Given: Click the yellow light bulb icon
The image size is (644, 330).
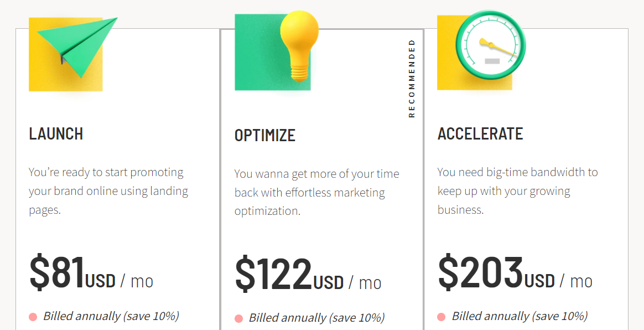Looking at the screenshot, I should click(x=299, y=45).
